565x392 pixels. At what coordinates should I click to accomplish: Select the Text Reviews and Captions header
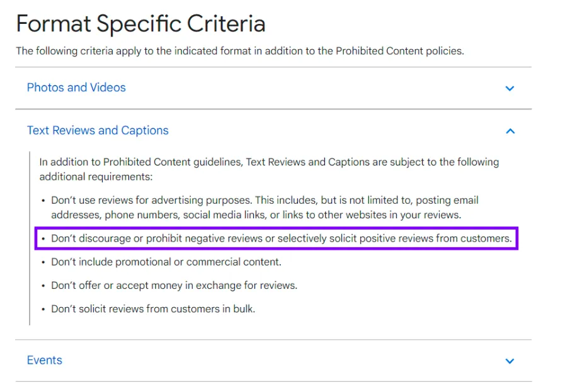[x=98, y=130]
